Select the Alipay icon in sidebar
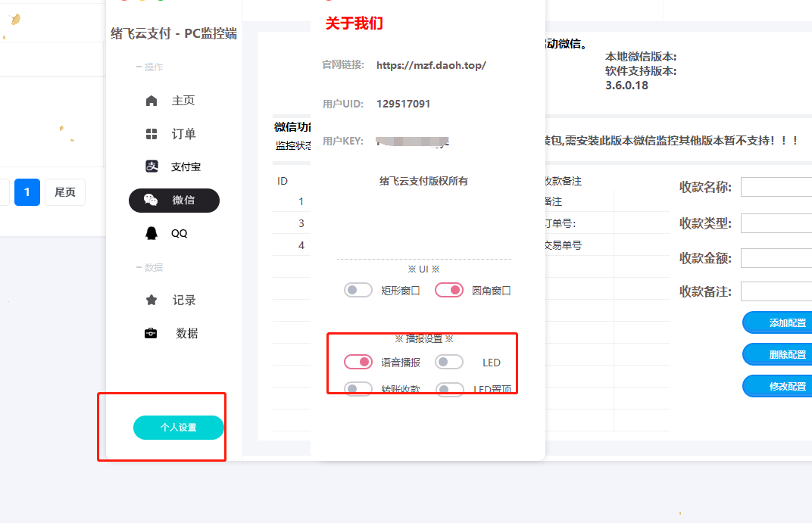This screenshot has height=523, width=812. [151, 167]
